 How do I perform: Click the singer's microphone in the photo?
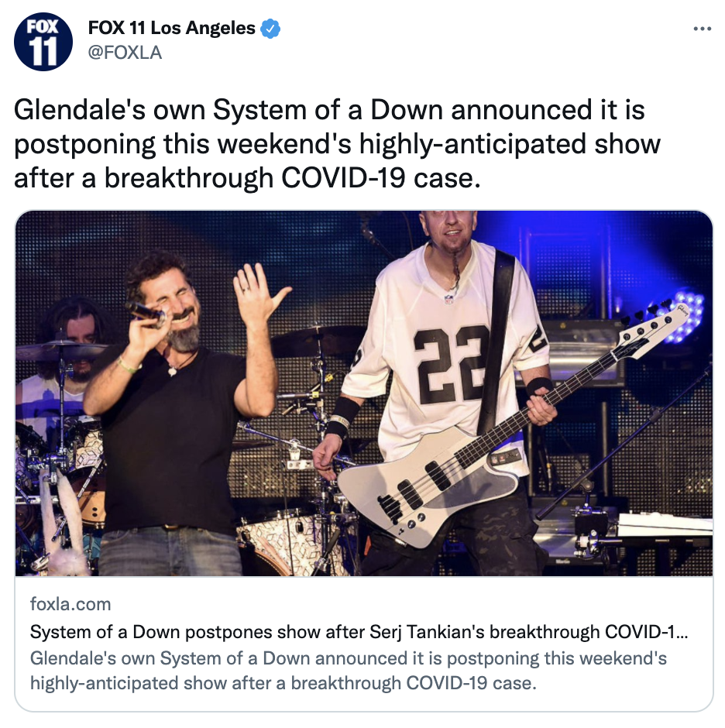coord(146,314)
